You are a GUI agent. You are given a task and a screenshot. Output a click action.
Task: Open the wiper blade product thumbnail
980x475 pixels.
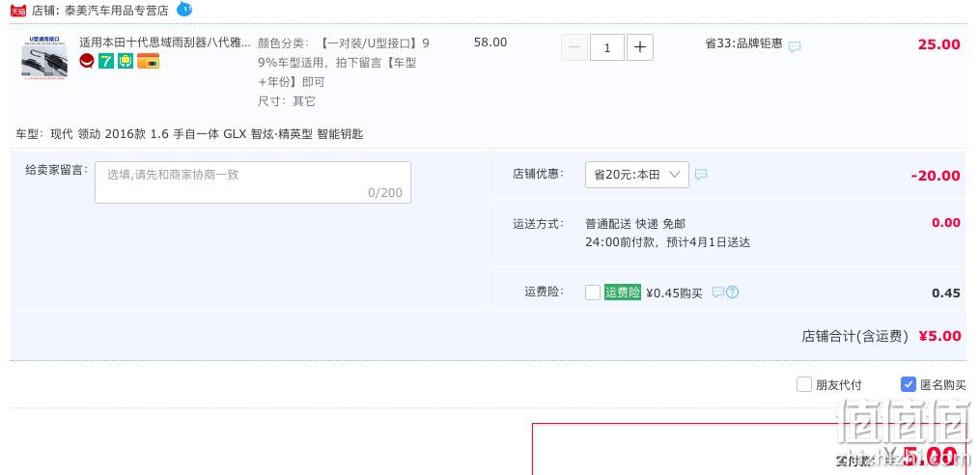[x=44, y=57]
